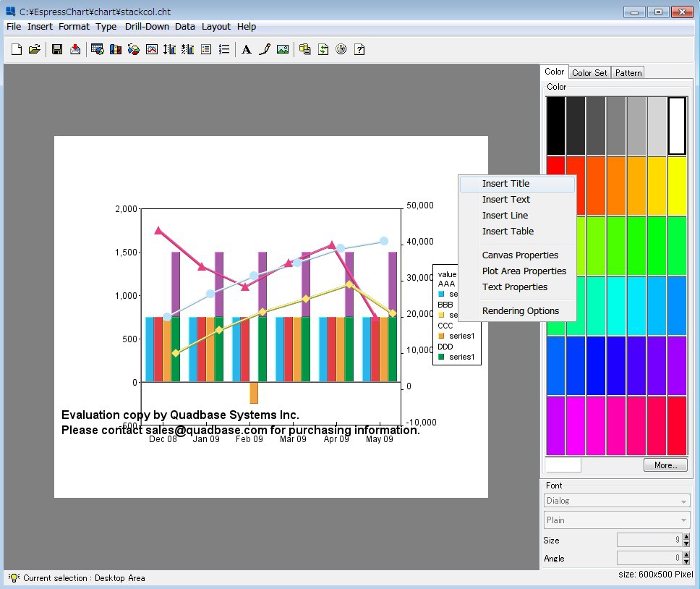Open the Drill-Down menu

147,27
